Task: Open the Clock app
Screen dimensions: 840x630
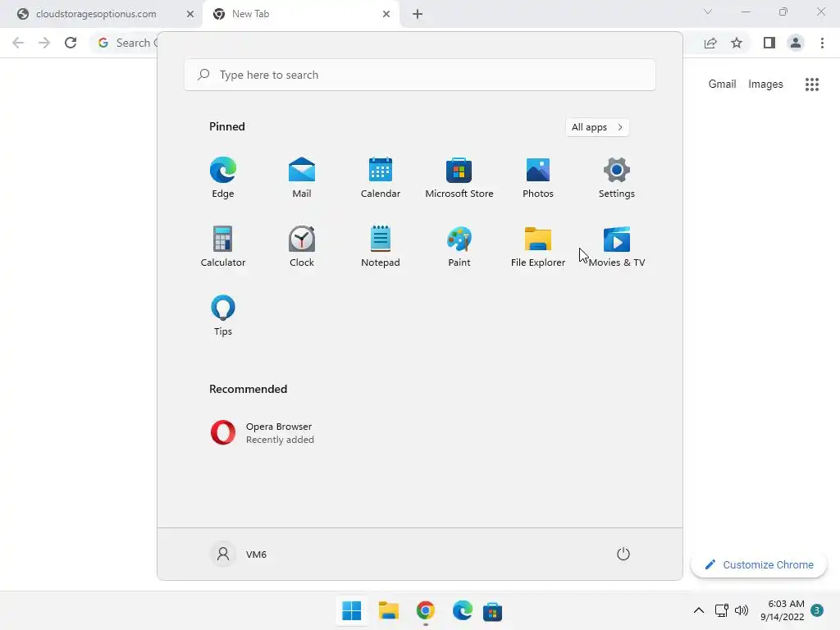Action: tap(302, 246)
